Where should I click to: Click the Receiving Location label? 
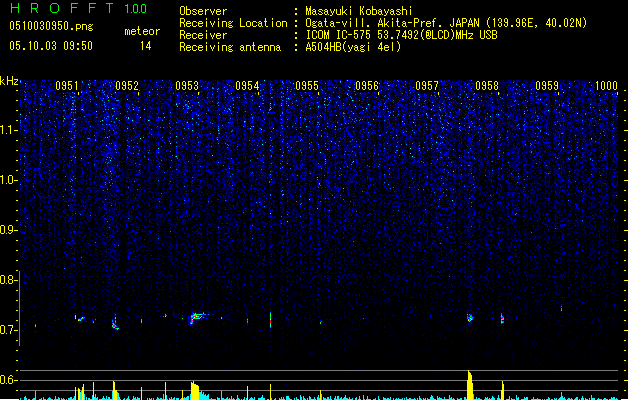tap(233, 23)
